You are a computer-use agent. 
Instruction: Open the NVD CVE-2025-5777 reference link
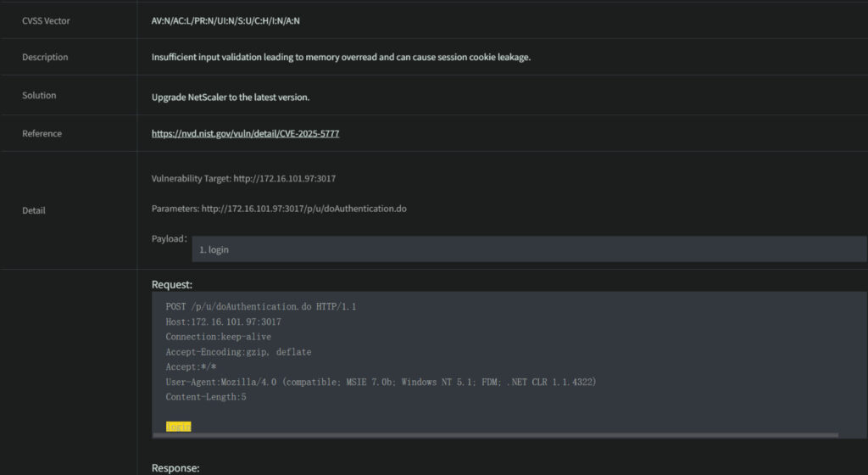[245, 133]
